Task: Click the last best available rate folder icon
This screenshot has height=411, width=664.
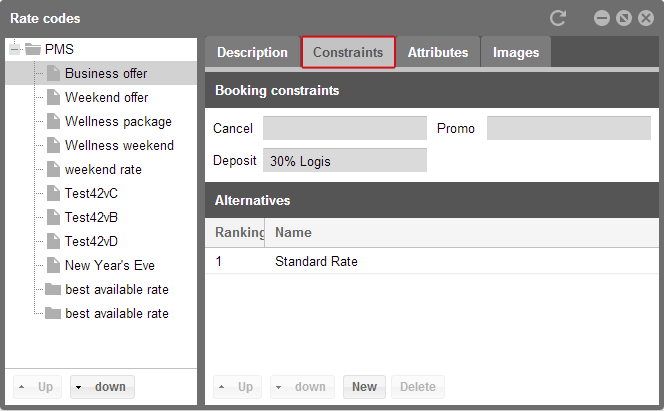Action: tap(53, 313)
